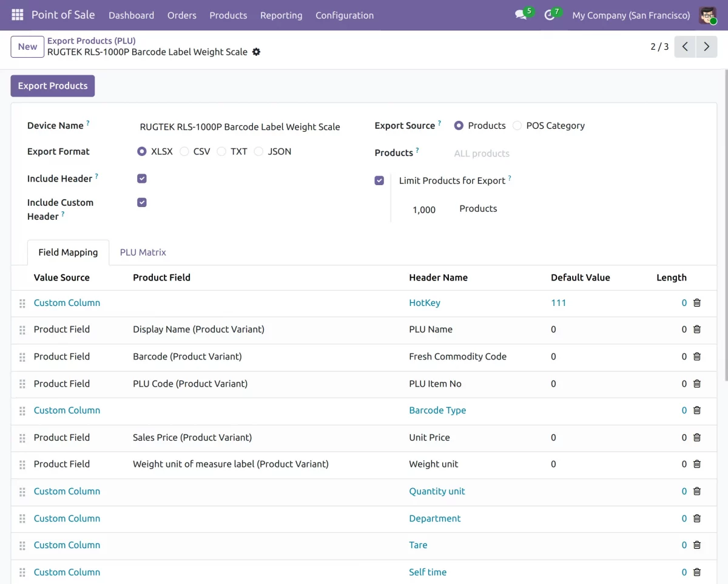Open Weight unit of measure label dropdown
This screenshot has height=584, width=728.
pos(231,464)
